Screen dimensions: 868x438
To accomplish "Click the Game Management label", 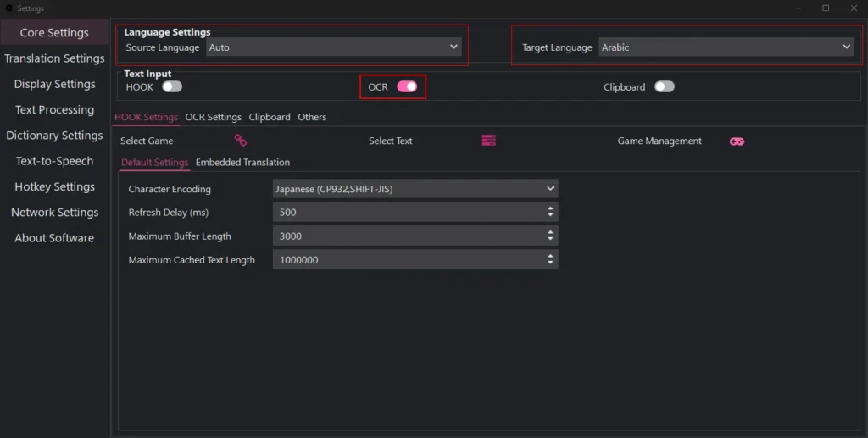I will 659,141.
